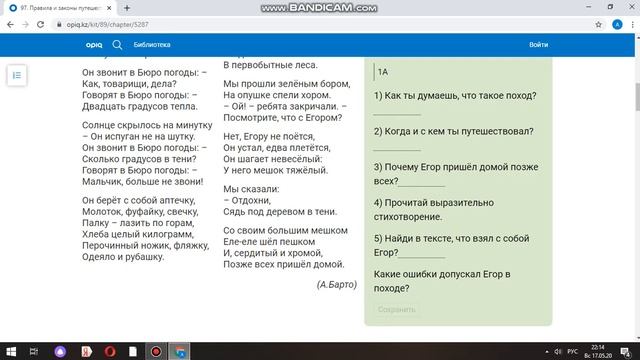
Task: Open Chrome three-dot menu
Action: coord(632,24)
